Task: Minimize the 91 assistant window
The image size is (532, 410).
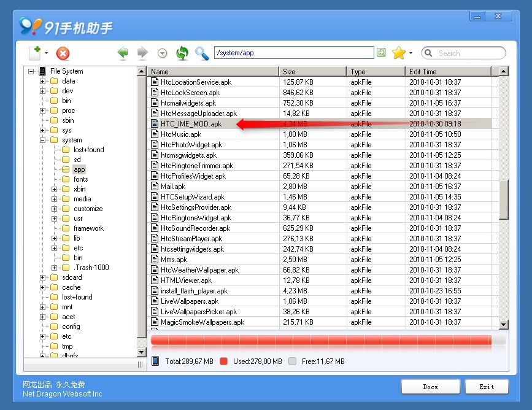Action: 477,17
